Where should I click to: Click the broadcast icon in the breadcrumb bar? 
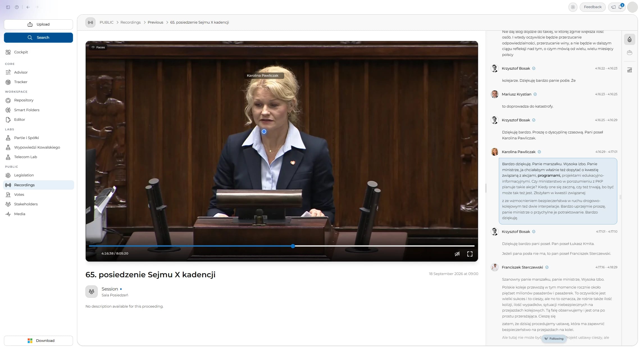[x=90, y=22]
